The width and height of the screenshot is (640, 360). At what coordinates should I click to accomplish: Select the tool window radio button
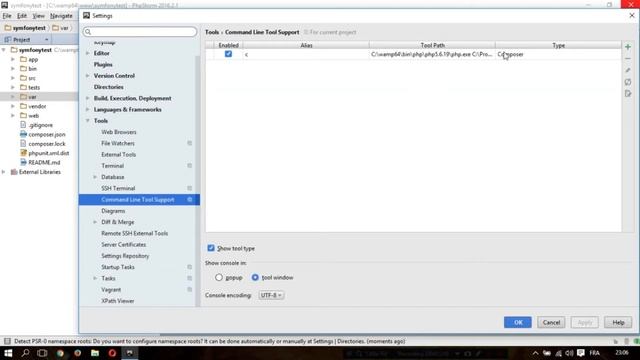[x=255, y=278]
